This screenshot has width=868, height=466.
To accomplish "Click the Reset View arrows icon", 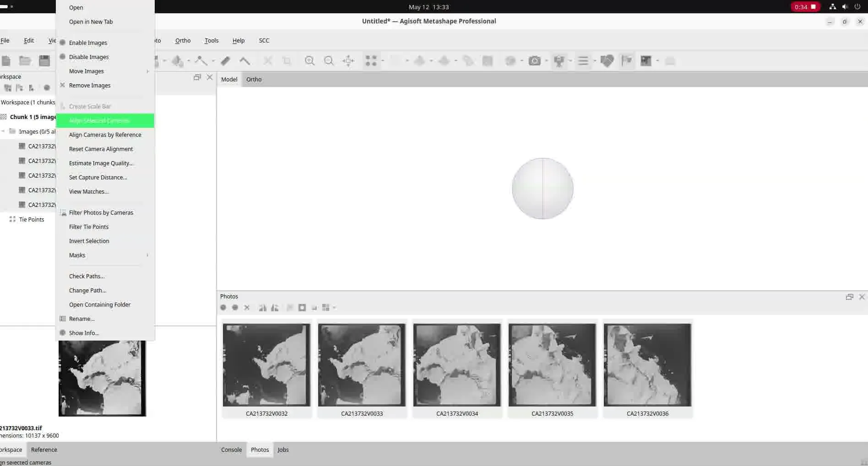I will click(348, 61).
